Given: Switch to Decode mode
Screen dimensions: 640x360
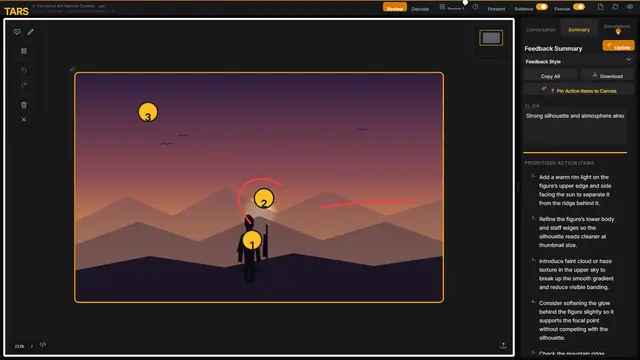Looking at the screenshot, I should pyautogui.click(x=420, y=9).
